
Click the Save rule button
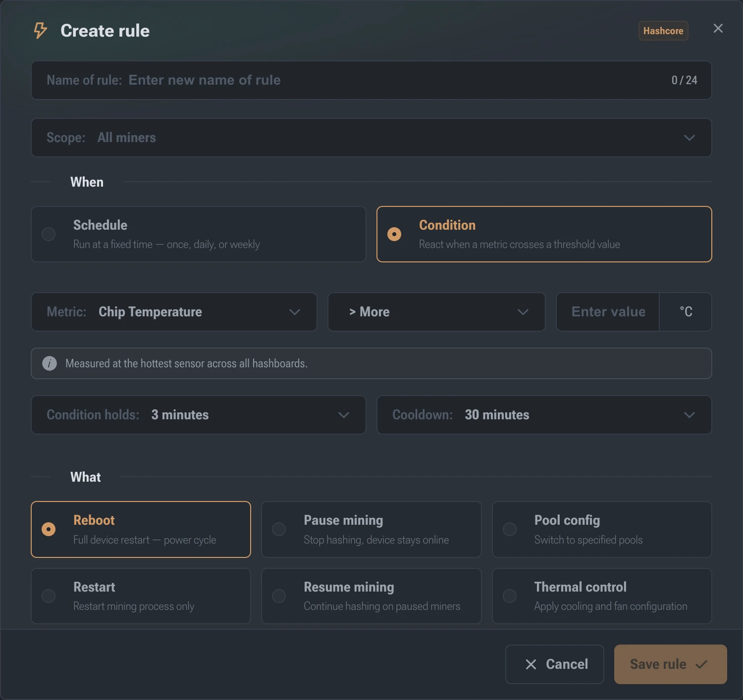tap(671, 664)
